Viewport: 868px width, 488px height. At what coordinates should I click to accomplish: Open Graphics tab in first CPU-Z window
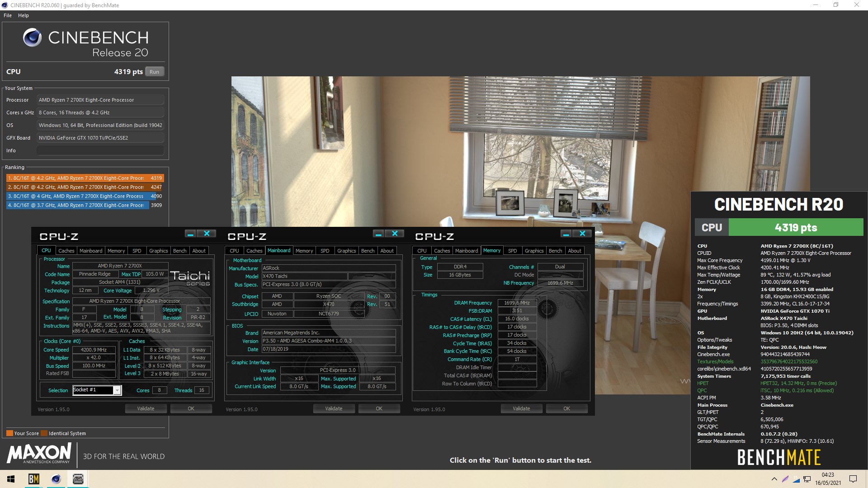tap(159, 251)
